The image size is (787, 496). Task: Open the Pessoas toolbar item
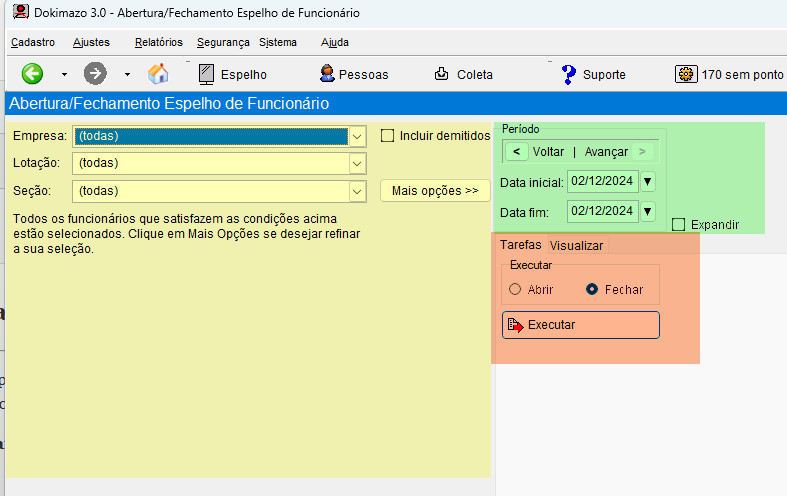[x=353, y=74]
